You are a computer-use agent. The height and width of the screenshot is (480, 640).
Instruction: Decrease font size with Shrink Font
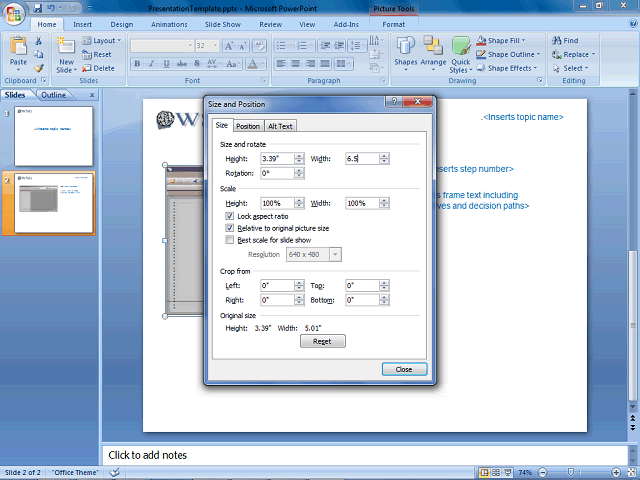pos(242,46)
